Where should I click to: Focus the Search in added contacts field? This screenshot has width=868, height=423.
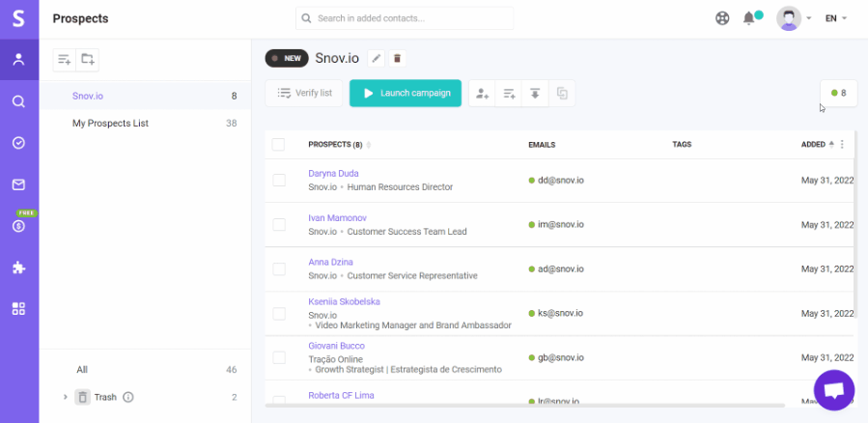tap(405, 18)
